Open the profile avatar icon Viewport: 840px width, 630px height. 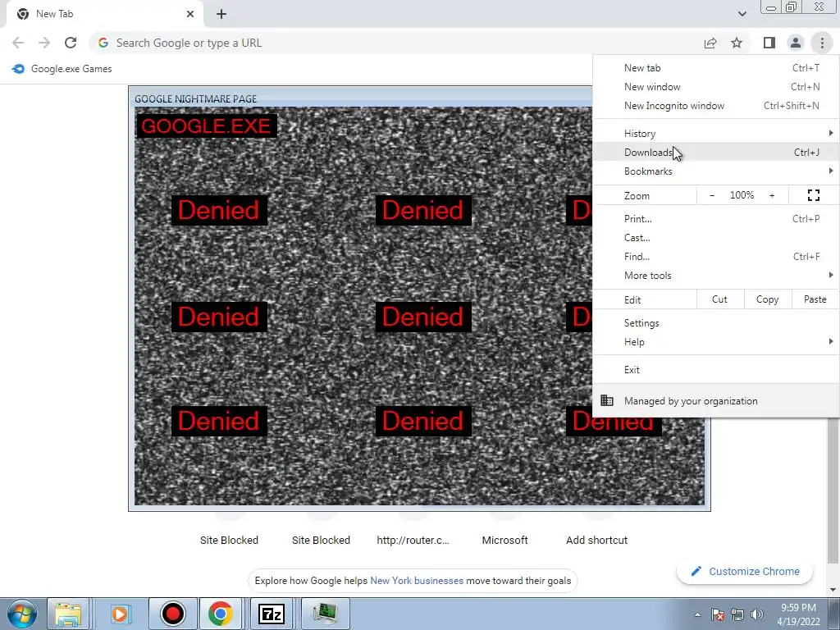click(796, 43)
